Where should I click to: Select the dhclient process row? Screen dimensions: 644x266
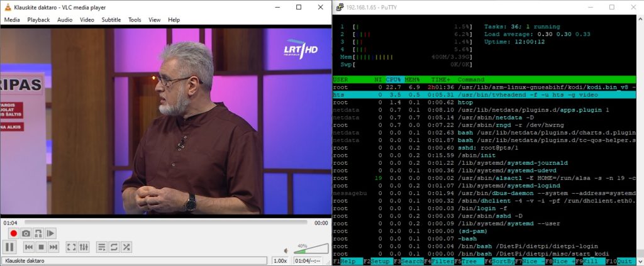(485, 201)
